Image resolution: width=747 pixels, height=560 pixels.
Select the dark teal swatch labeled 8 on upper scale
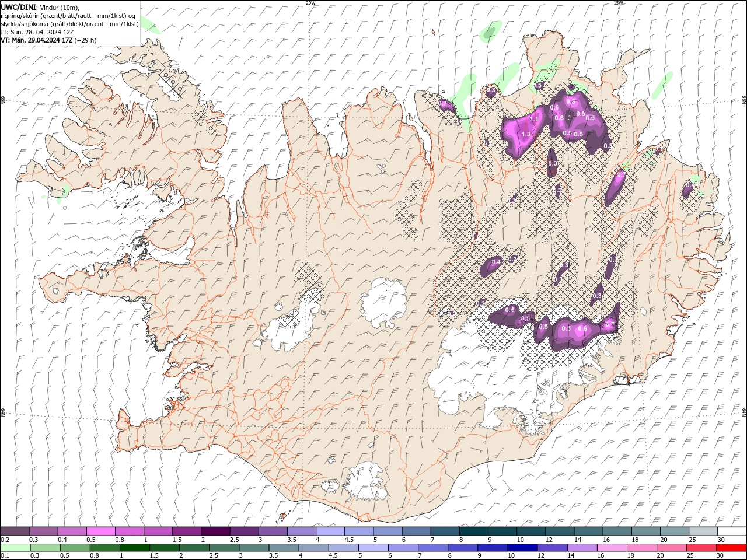pos(473,531)
